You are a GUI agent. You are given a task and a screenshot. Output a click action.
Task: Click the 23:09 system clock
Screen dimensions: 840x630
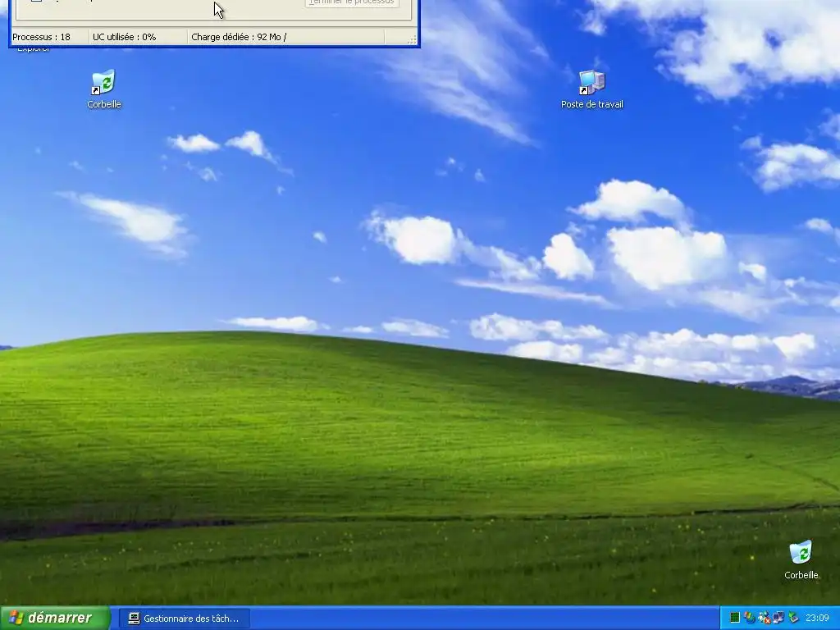coord(817,618)
